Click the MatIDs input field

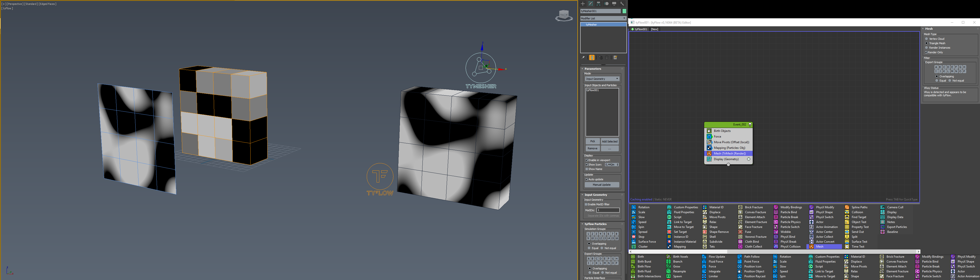click(x=608, y=210)
